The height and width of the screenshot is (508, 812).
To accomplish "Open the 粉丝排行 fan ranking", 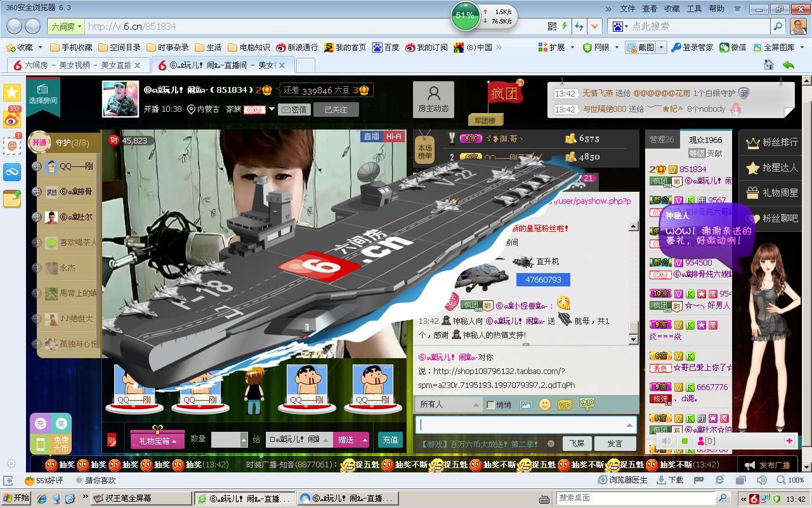I will click(772, 142).
